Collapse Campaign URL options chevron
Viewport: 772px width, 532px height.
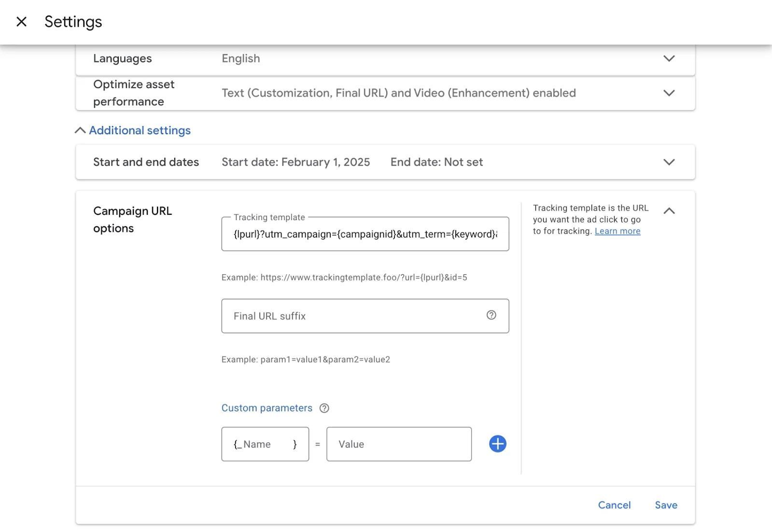(669, 210)
